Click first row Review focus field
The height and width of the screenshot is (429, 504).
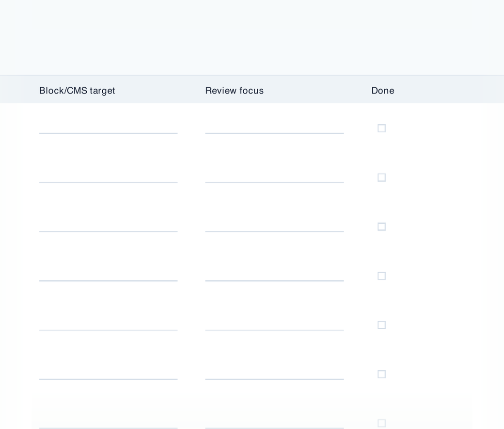click(274, 128)
